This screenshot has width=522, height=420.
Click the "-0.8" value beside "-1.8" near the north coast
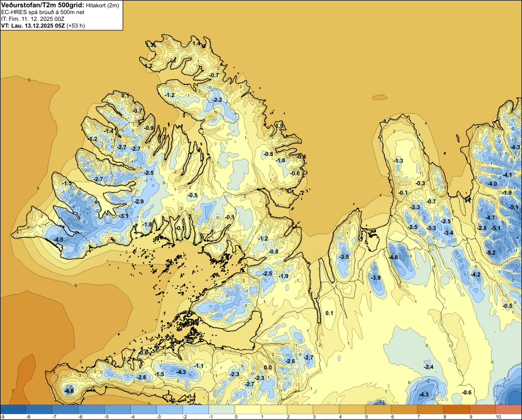(268, 154)
